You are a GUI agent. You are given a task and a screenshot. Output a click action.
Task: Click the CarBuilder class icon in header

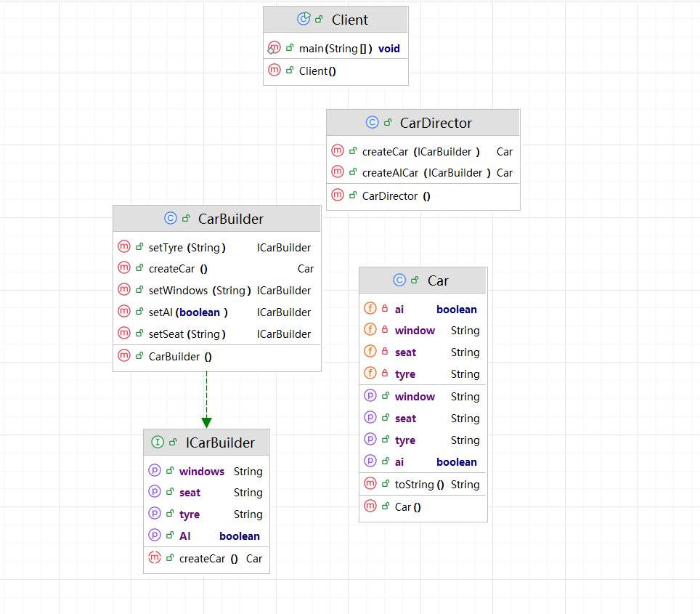170,219
